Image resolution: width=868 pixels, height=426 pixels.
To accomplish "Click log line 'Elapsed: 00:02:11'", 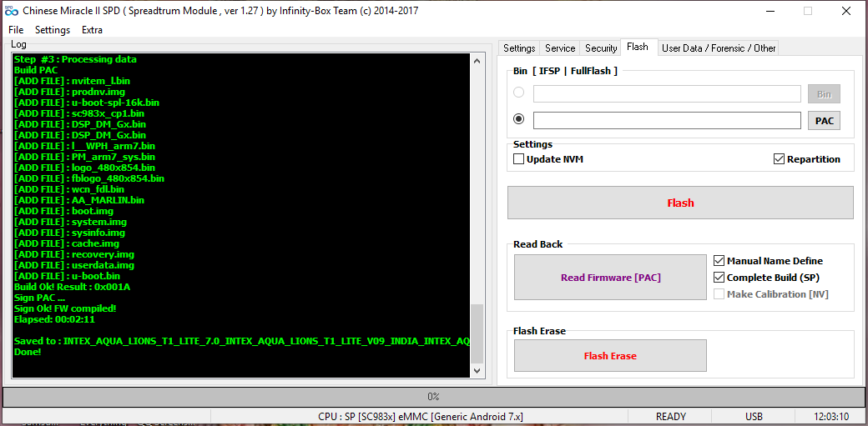I will coord(55,319).
